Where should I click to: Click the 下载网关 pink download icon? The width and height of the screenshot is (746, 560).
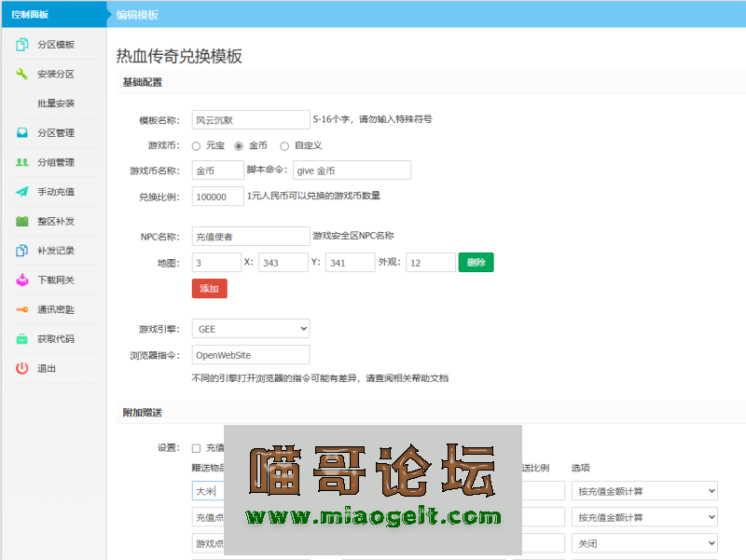point(21,280)
